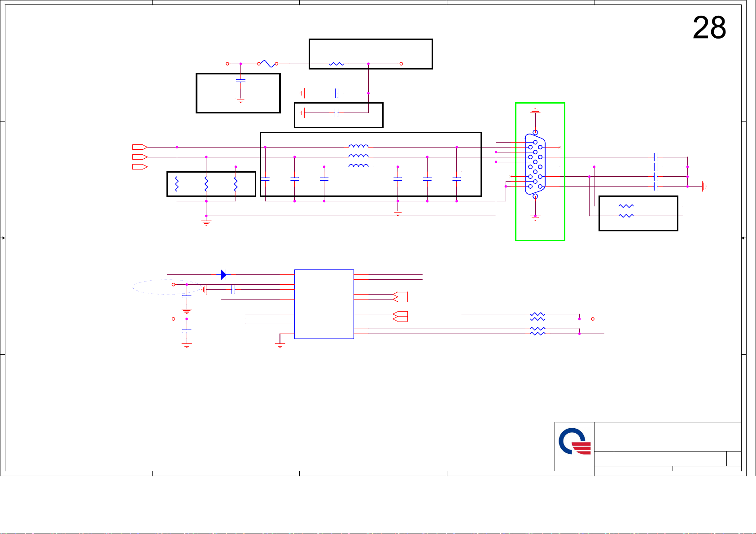This screenshot has width=756, height=534.
Task: Select the blue diode symbol
Action: coord(223,274)
